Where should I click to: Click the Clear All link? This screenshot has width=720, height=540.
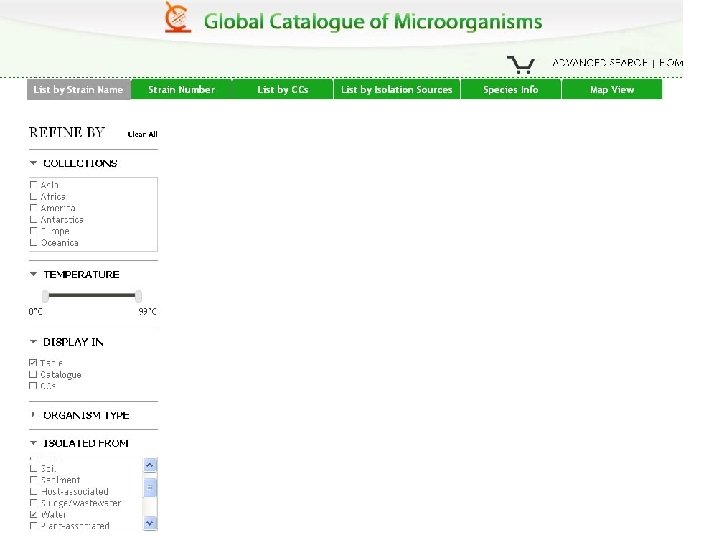pyautogui.click(x=143, y=134)
